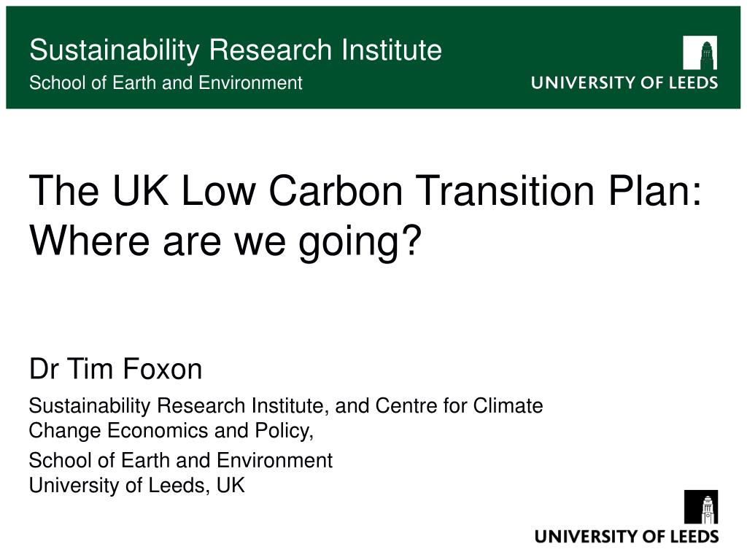Click the University of Leeds, UK text
This screenshot has height=560, width=747.
pos(136,486)
